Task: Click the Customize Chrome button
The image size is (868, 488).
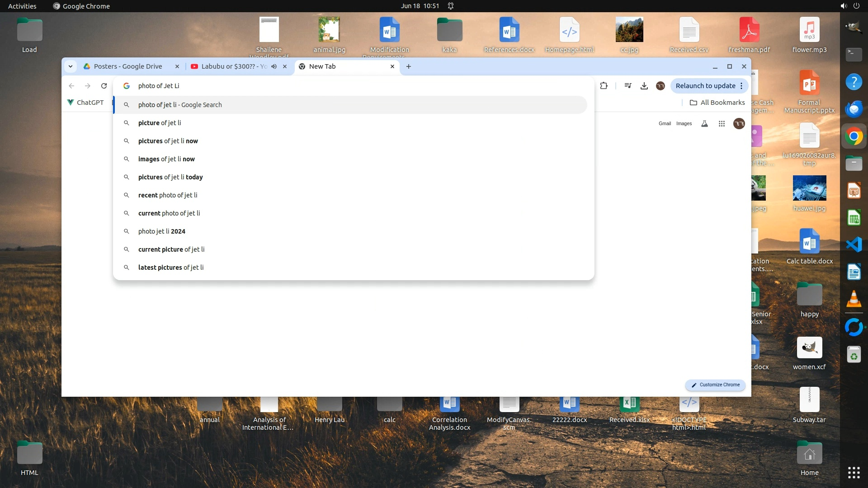Action: click(x=715, y=385)
